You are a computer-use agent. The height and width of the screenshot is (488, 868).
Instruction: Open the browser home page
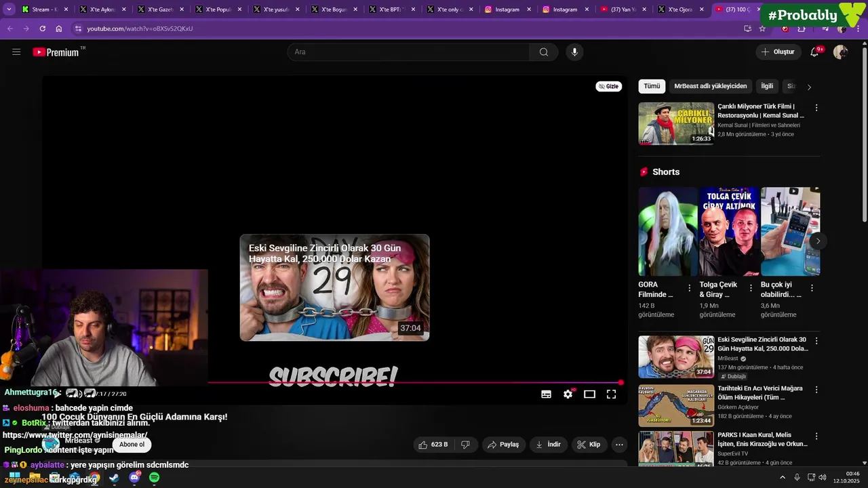click(x=58, y=28)
